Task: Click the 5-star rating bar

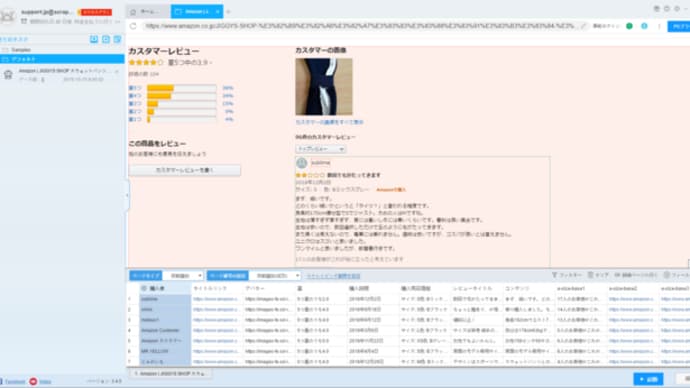Action: pyautogui.click(x=181, y=88)
